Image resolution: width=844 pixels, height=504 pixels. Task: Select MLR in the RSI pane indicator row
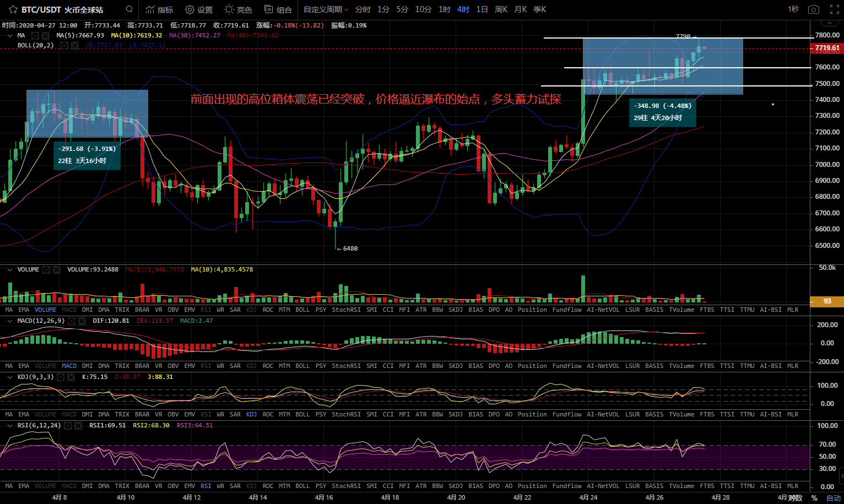pyautogui.click(x=793, y=486)
